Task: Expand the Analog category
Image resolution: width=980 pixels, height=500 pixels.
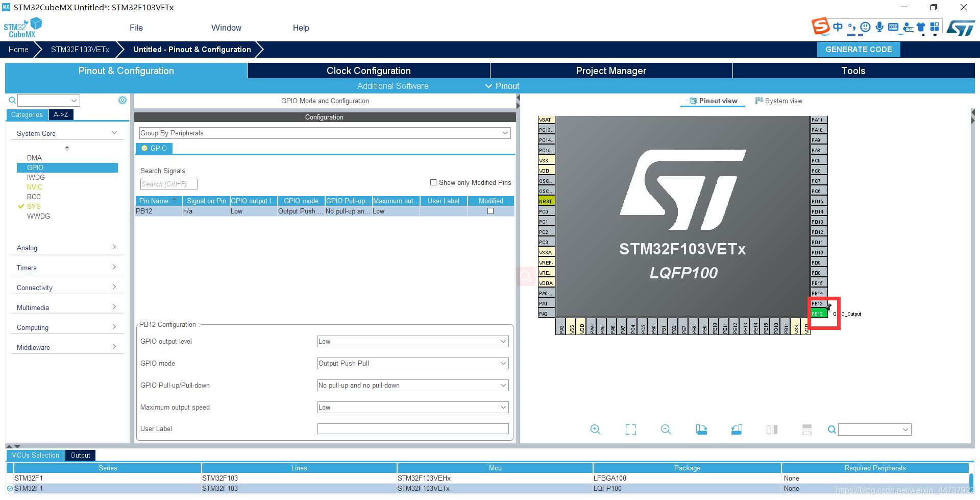Action: click(x=67, y=248)
